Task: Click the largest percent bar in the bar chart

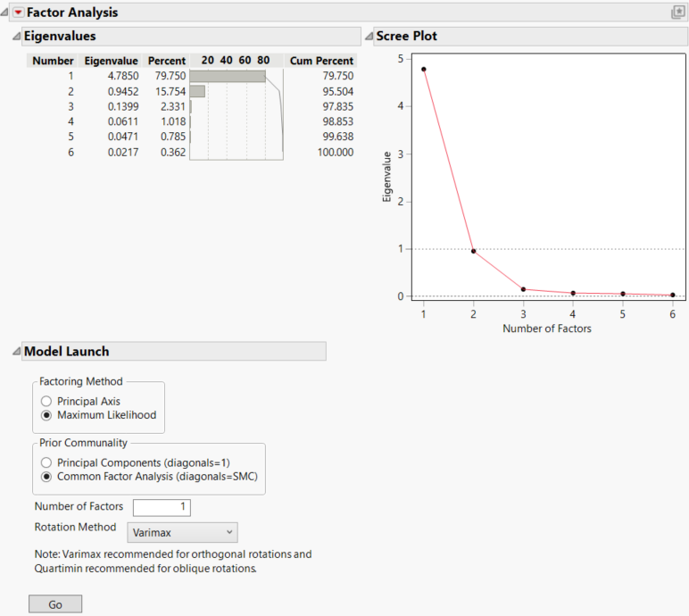Action: coord(228,76)
